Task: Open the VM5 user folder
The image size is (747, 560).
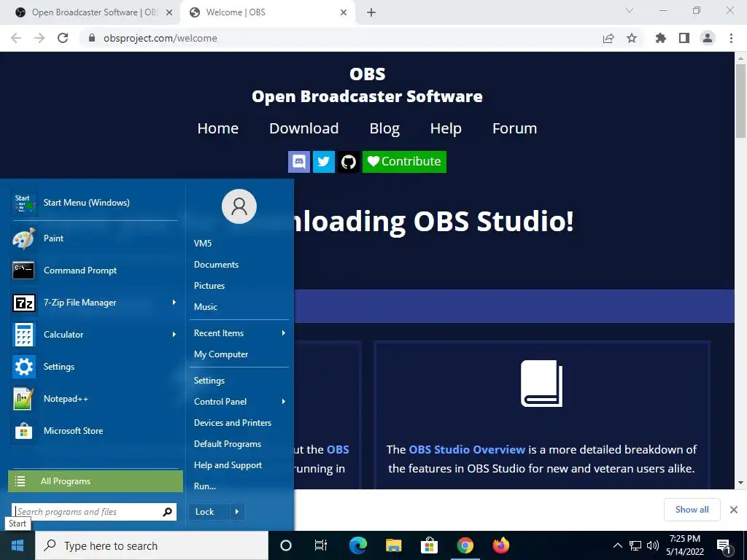Action: click(203, 244)
